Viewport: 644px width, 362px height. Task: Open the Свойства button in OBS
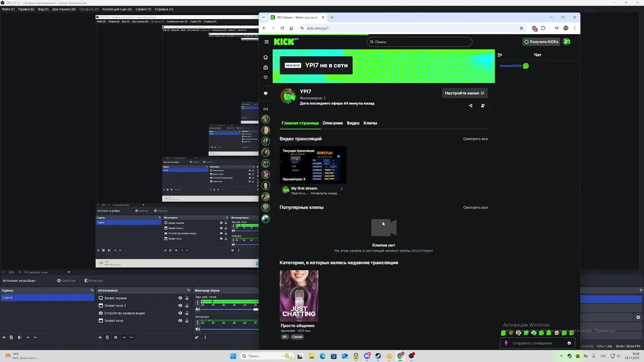[66, 281]
